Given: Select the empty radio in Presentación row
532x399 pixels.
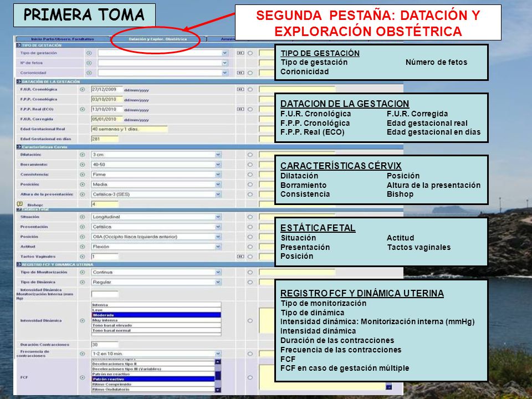Looking at the screenshot, I should (250, 227).
